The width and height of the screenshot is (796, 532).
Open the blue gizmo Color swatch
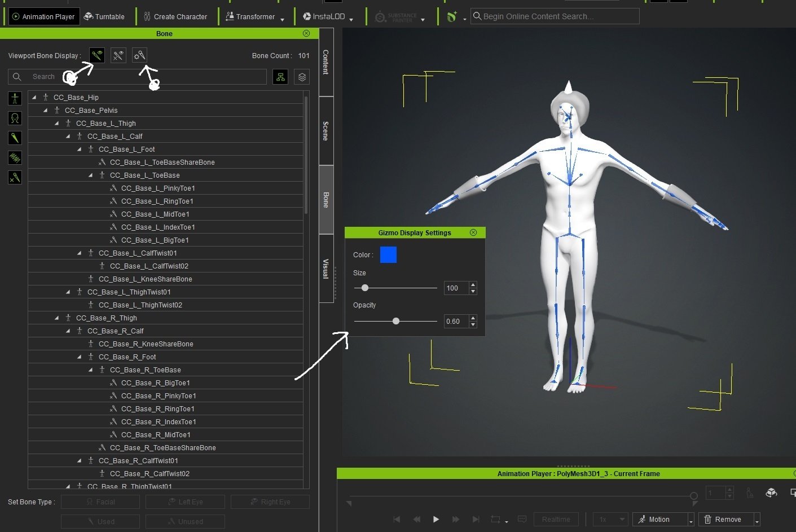tap(388, 254)
